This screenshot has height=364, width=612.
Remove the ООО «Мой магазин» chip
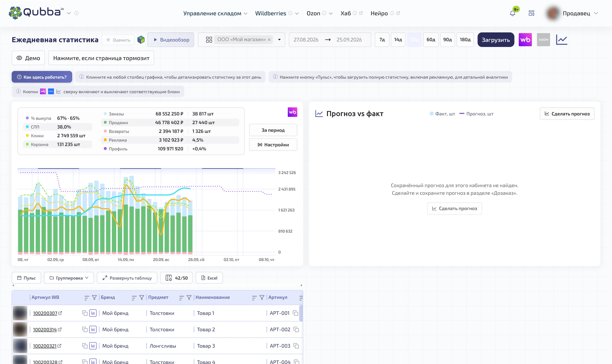269,40
